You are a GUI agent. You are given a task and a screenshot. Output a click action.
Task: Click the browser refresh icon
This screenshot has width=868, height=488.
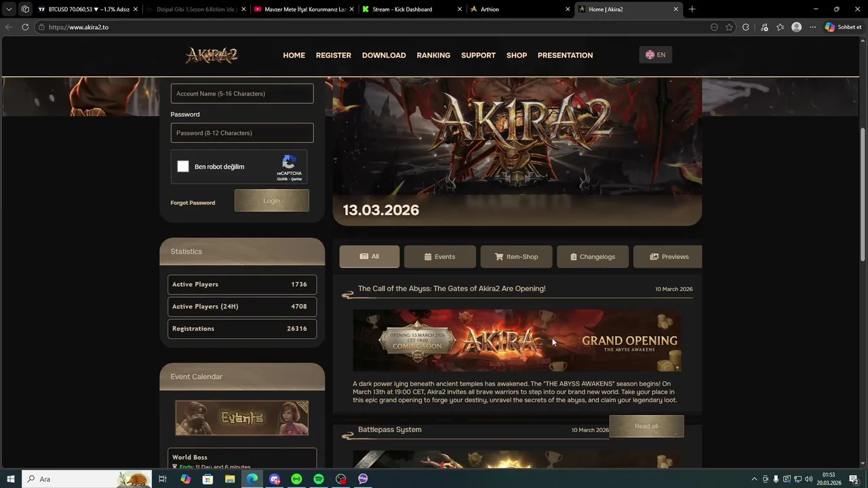click(x=25, y=27)
